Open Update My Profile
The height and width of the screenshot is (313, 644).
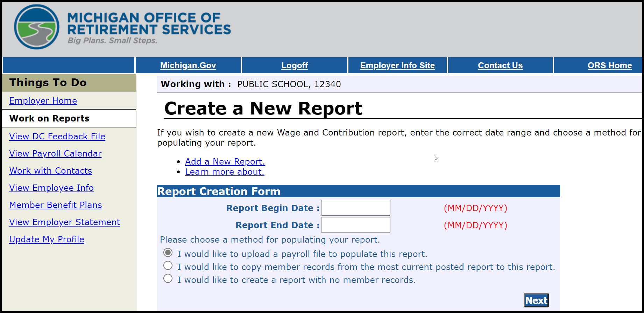pos(47,239)
